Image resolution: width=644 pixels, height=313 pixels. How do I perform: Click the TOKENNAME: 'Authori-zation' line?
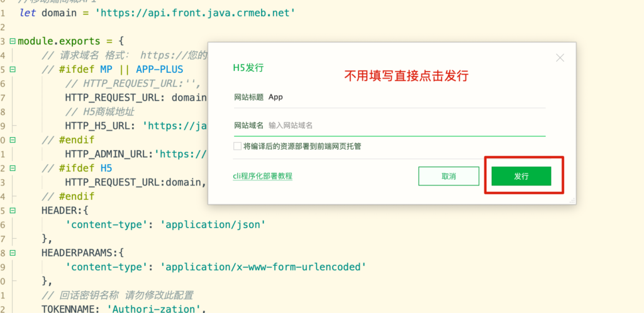point(123,309)
